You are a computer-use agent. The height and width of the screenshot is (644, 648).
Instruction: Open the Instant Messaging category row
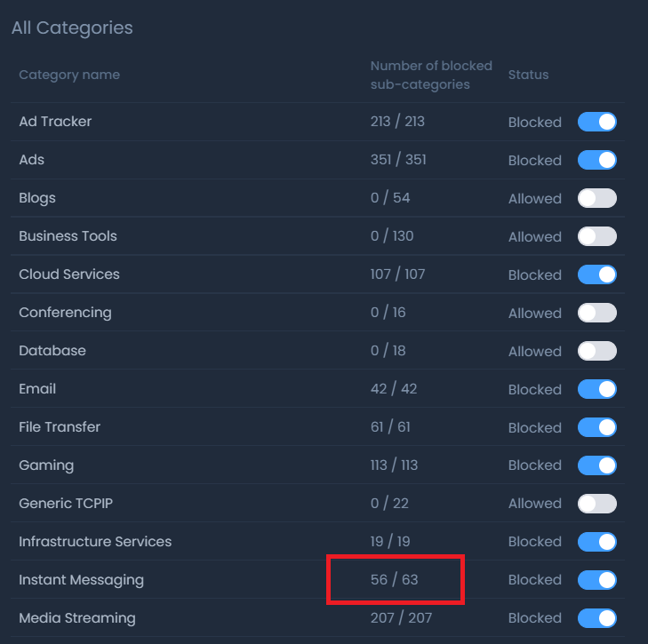[81, 580]
